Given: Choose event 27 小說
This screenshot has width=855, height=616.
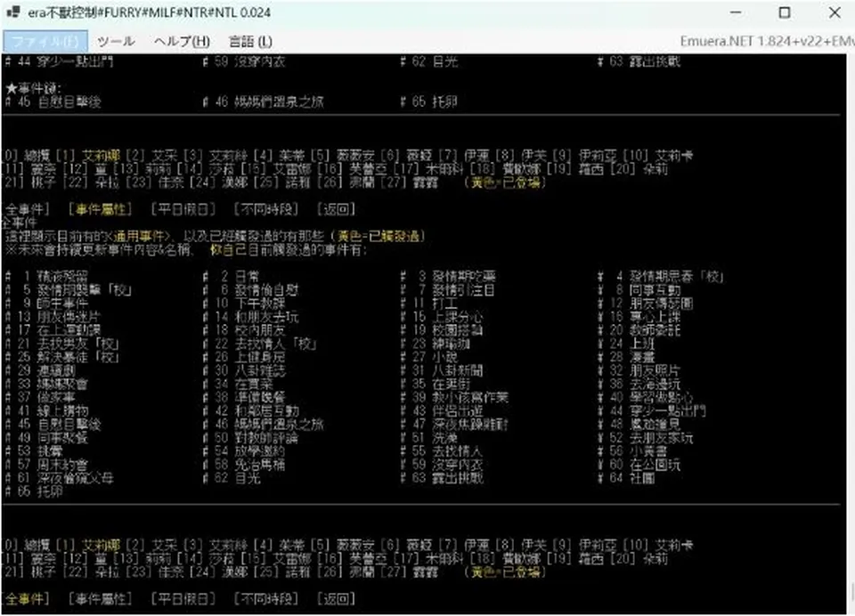Looking at the screenshot, I should click(x=429, y=357).
